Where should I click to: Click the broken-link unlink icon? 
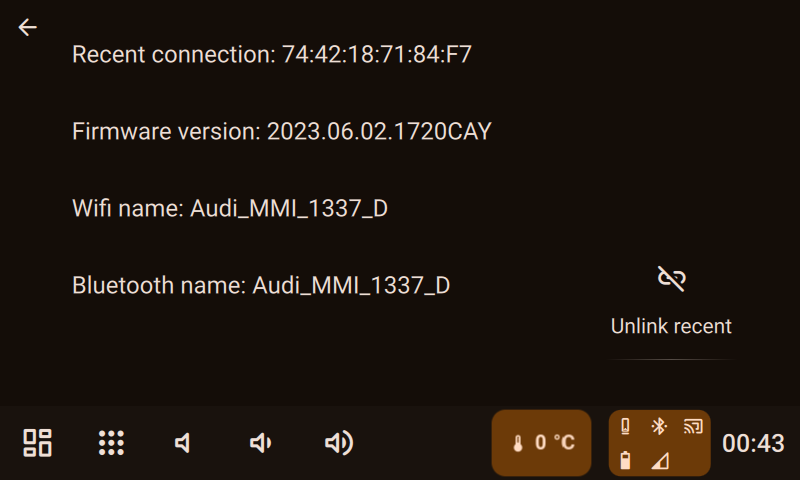coord(671,279)
